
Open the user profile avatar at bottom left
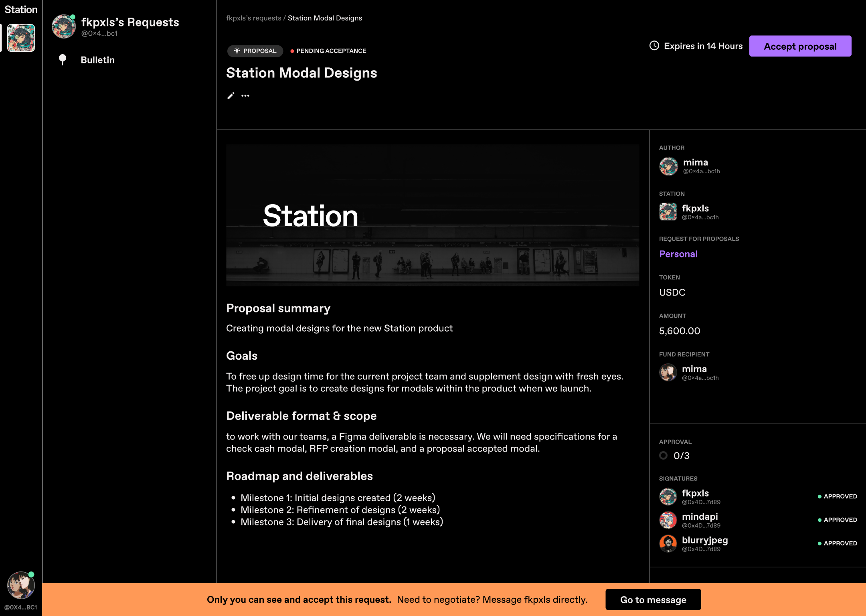[21, 585]
